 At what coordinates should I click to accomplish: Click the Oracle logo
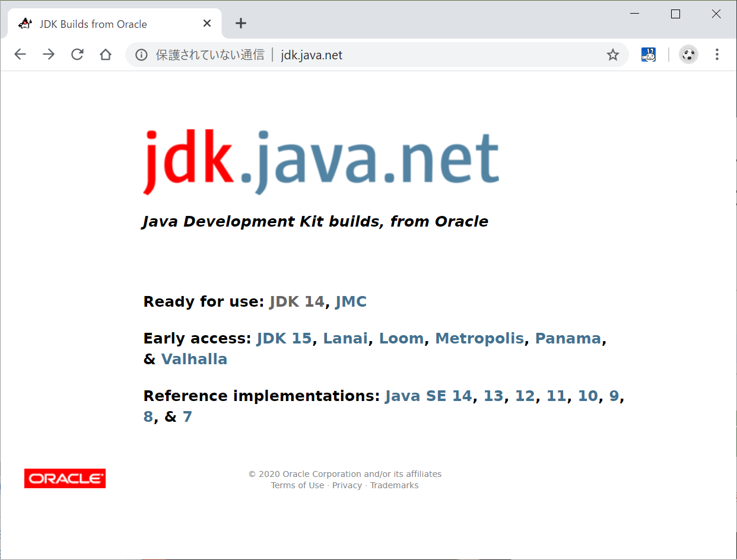(x=65, y=478)
